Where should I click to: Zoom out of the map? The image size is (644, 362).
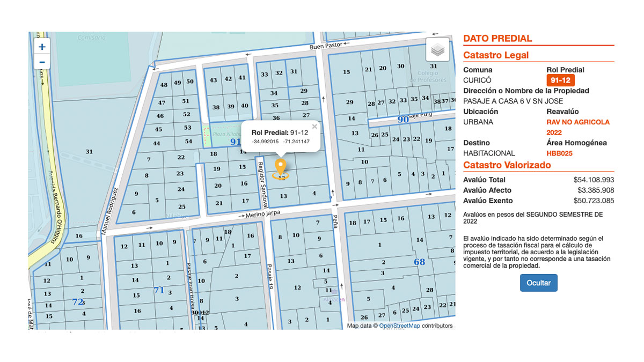coord(42,62)
